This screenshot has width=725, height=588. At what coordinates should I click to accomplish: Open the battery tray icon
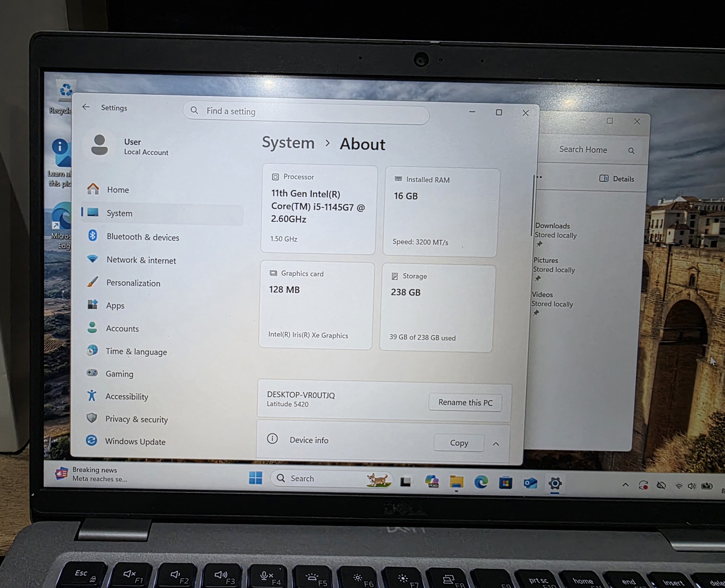pyautogui.click(x=707, y=486)
